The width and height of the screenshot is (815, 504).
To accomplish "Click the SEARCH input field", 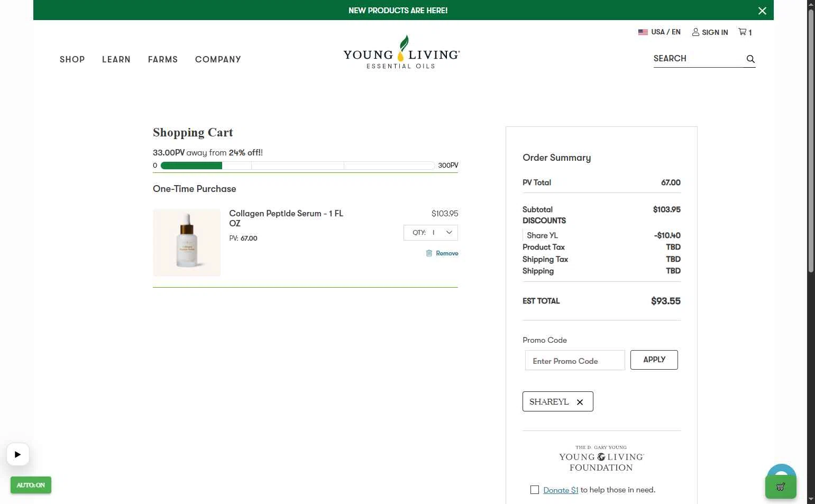I will pyautogui.click(x=698, y=59).
